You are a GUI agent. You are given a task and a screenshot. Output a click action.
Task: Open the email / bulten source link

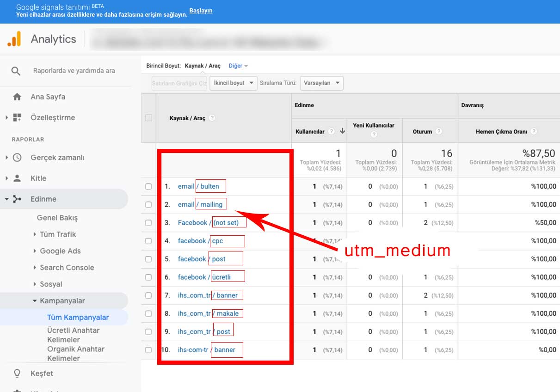click(x=198, y=186)
